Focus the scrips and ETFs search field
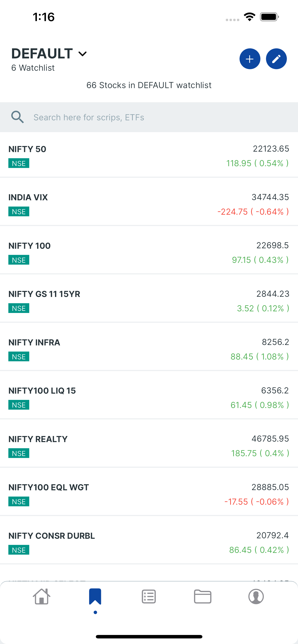The height and width of the screenshot is (644, 298). [149, 117]
